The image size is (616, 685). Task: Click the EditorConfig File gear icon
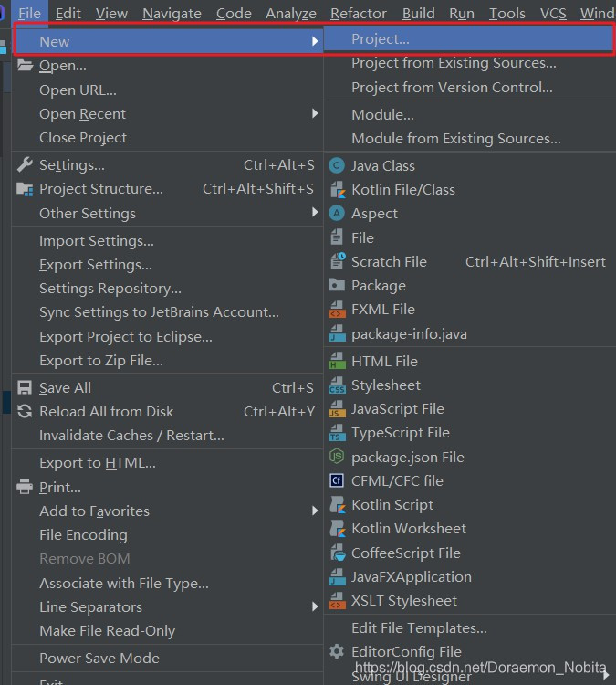[x=337, y=651]
